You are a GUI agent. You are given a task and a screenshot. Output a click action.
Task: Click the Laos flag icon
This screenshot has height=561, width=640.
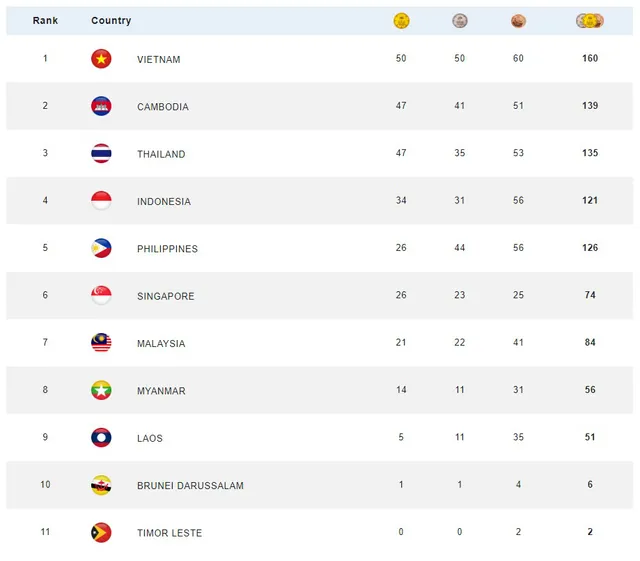click(101, 438)
